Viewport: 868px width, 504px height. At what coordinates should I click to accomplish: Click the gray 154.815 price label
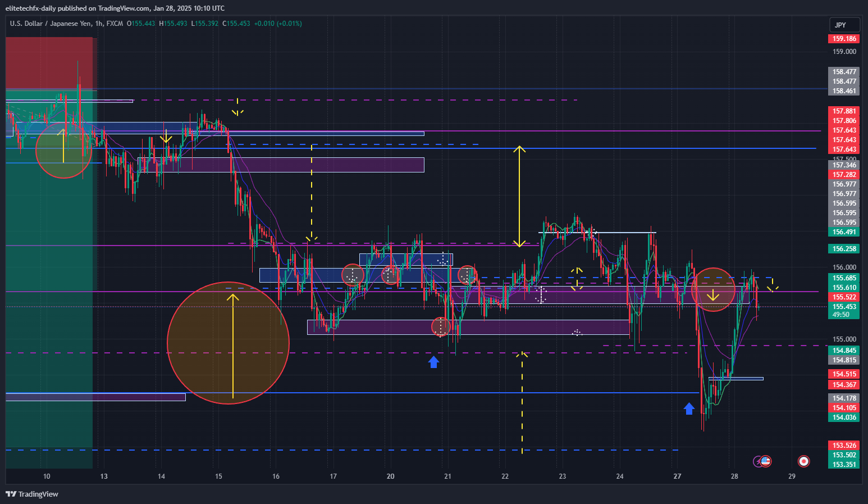[844, 360]
